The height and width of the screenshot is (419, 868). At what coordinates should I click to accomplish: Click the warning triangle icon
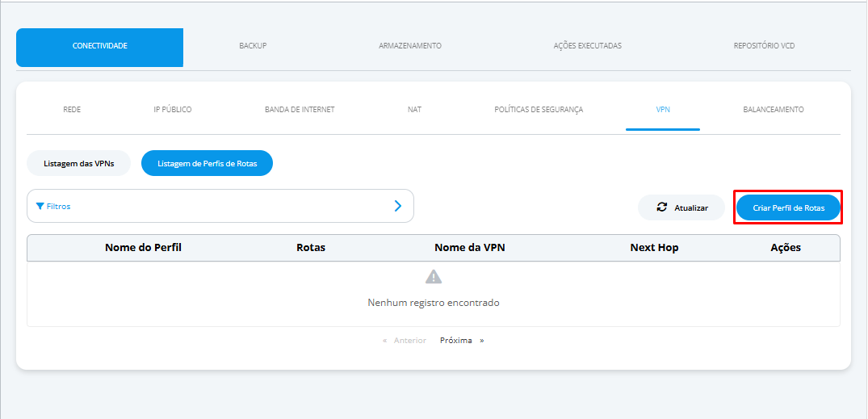point(434,277)
